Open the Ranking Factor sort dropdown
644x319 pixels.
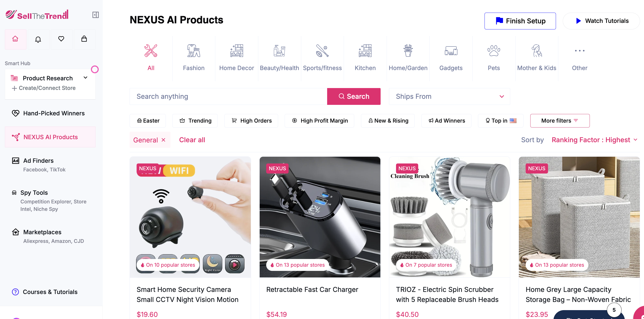tap(594, 140)
